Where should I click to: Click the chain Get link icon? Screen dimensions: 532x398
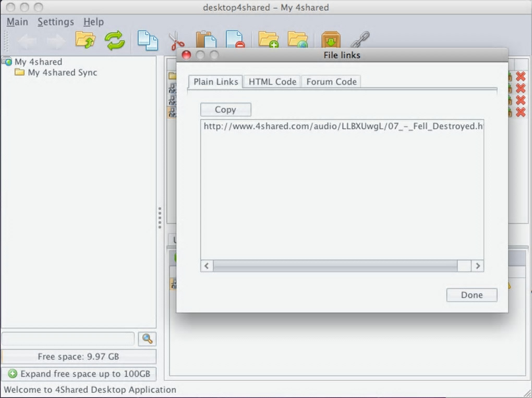coord(360,39)
